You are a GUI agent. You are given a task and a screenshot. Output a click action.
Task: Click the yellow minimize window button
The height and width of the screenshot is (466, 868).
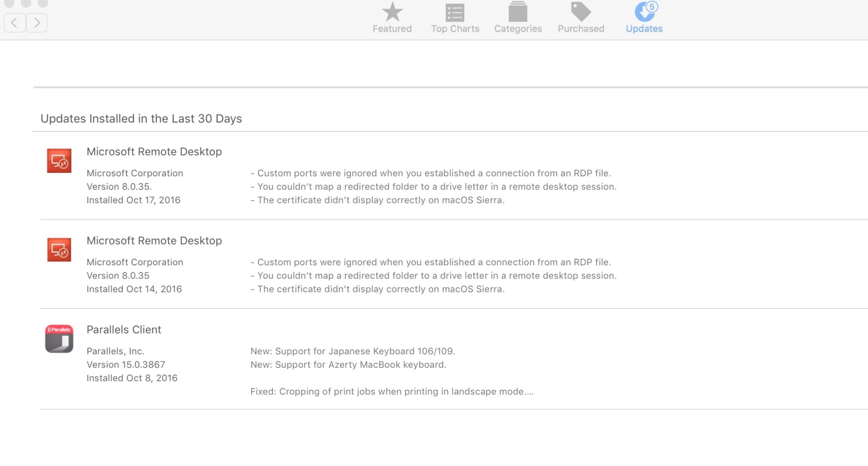click(x=26, y=3)
